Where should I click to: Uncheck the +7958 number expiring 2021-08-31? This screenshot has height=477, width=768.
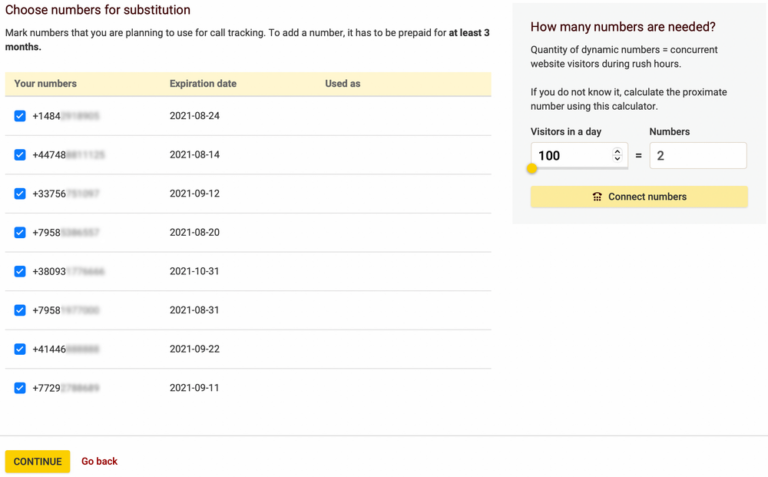(x=20, y=310)
